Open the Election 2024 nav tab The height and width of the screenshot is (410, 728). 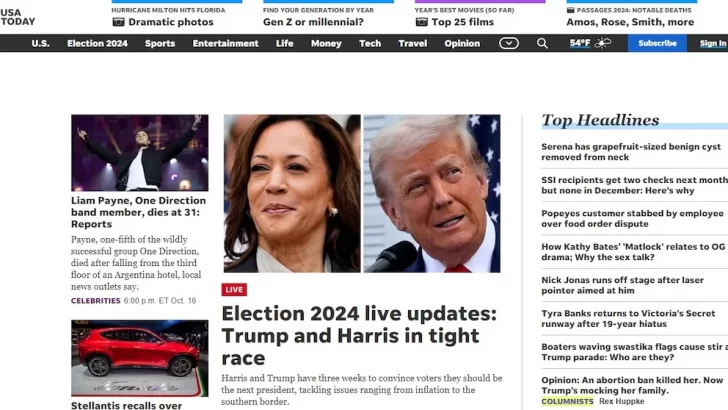[x=97, y=43]
